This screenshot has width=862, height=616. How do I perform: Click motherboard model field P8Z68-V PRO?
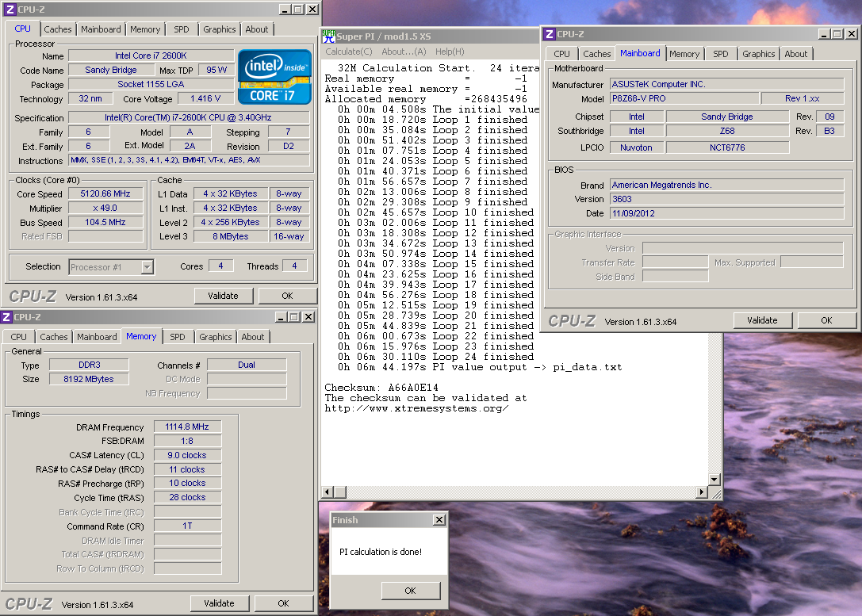click(x=684, y=99)
